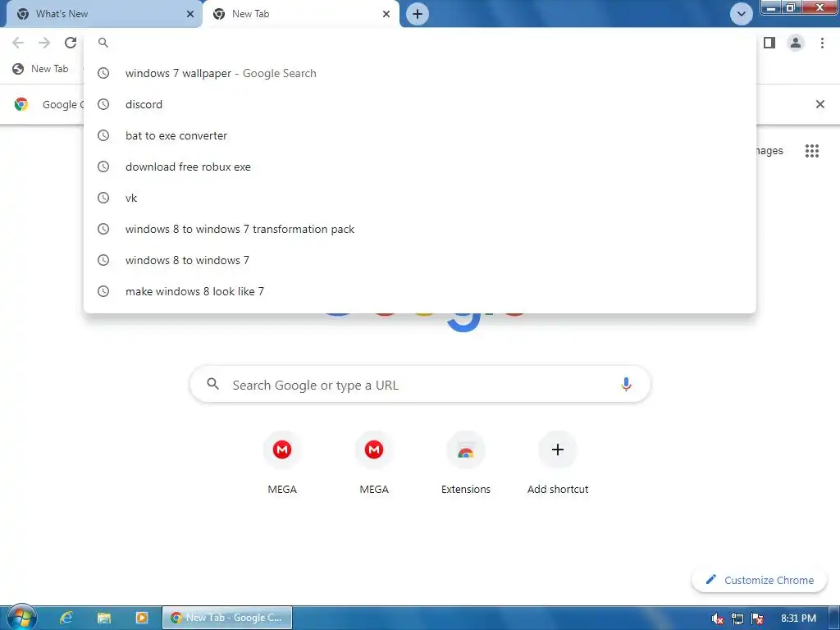Focus the Search Google or type a URL box
Viewport: 840px width, 630px height.
point(420,385)
